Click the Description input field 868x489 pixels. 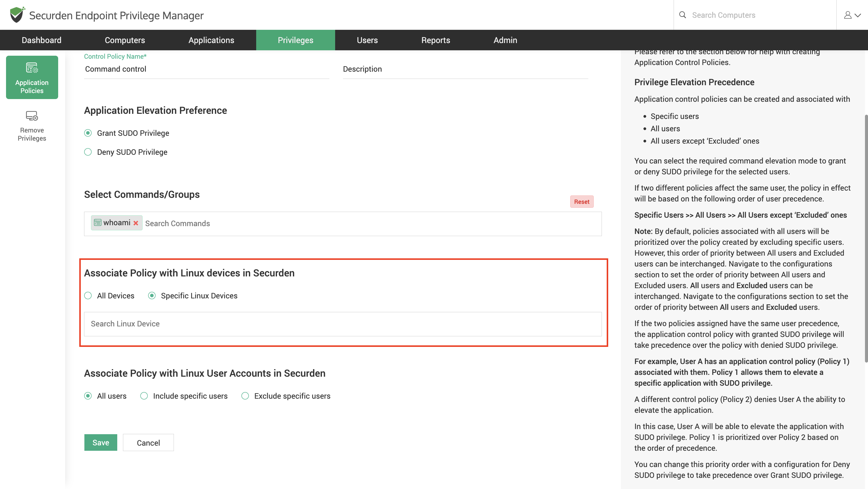(x=465, y=69)
